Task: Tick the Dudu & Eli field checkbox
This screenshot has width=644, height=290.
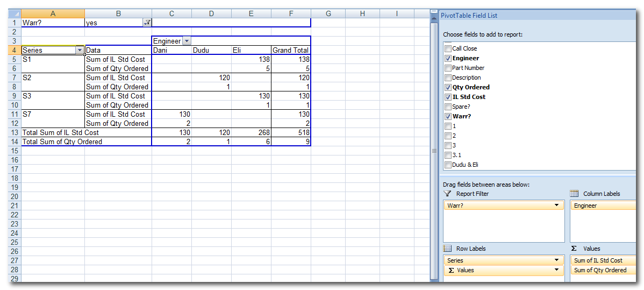Action: pyautogui.click(x=448, y=165)
